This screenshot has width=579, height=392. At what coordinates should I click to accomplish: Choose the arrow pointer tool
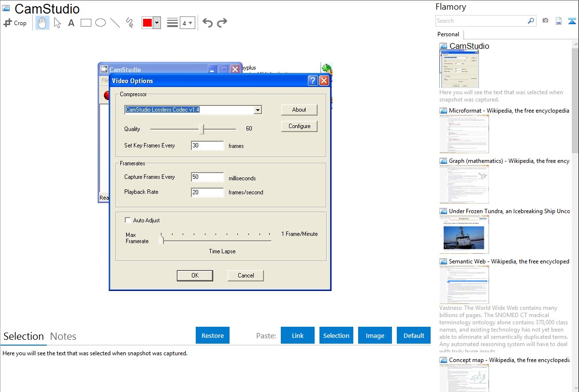57,23
